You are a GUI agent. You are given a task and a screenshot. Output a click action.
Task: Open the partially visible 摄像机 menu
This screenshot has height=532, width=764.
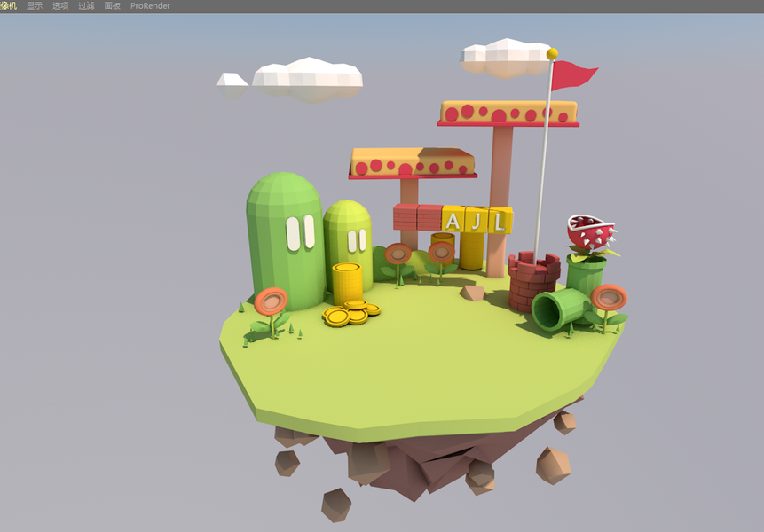[x=8, y=6]
